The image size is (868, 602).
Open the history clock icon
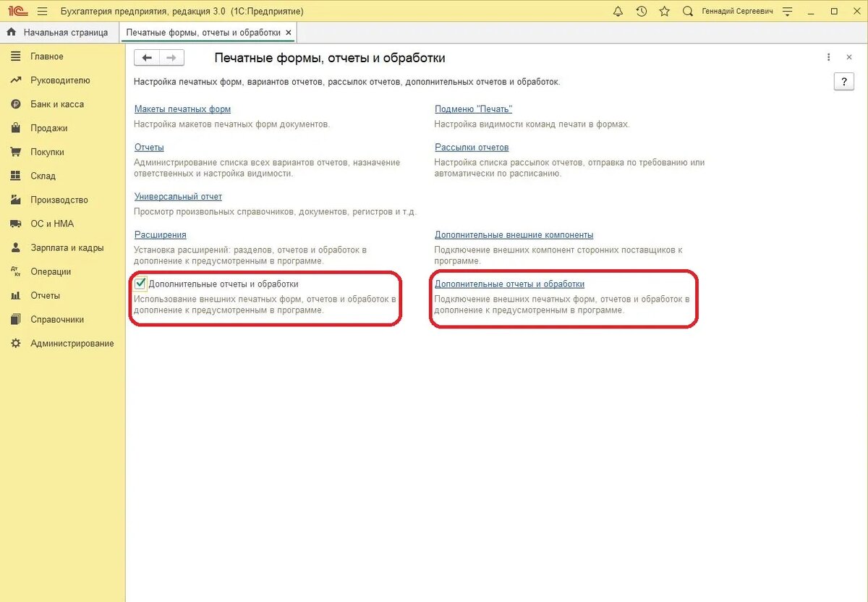[x=641, y=12]
